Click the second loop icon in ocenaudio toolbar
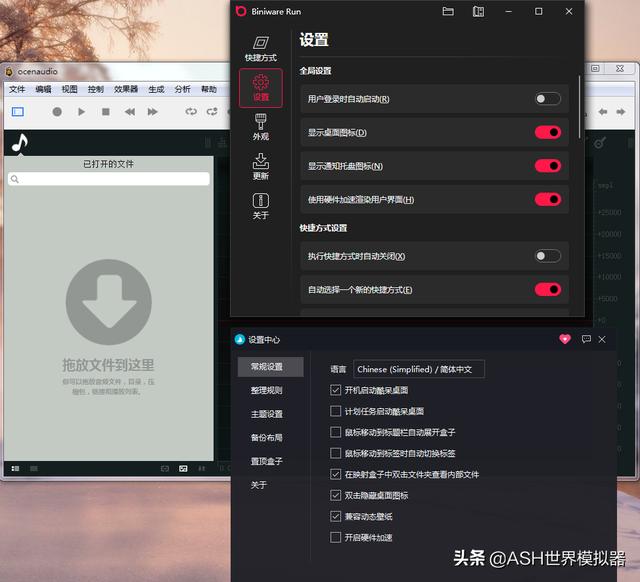640x582 pixels. pyautogui.click(x=212, y=111)
